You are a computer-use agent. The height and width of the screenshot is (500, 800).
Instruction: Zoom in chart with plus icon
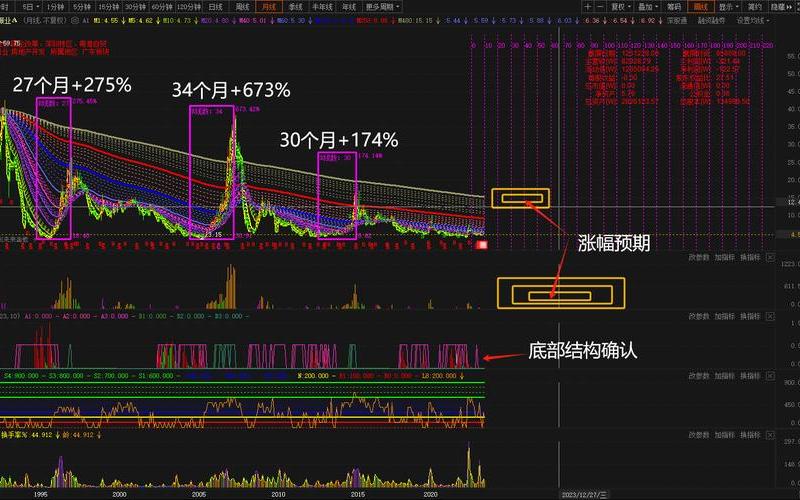point(588,7)
